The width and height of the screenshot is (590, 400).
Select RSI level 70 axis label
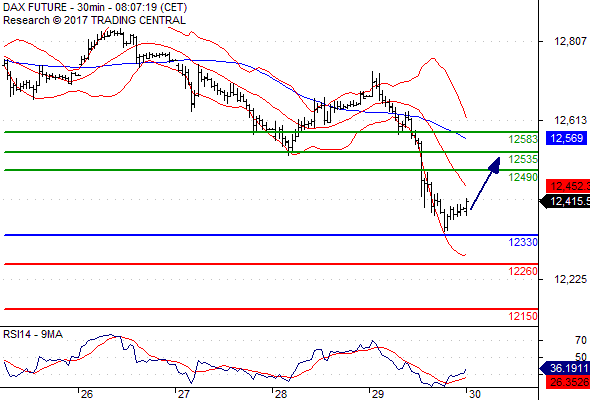click(581, 341)
